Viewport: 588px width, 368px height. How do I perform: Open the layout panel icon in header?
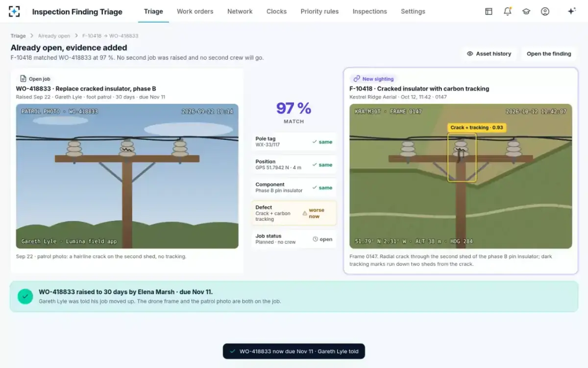(x=489, y=11)
